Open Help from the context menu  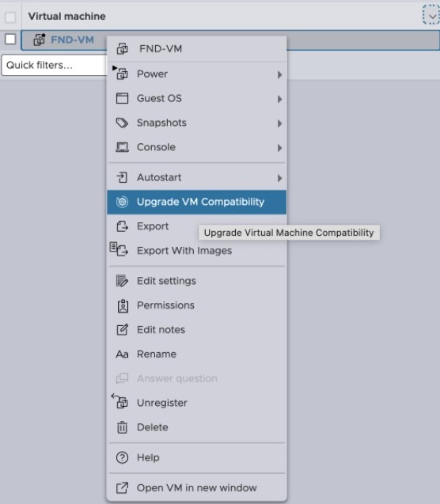pos(197,457)
